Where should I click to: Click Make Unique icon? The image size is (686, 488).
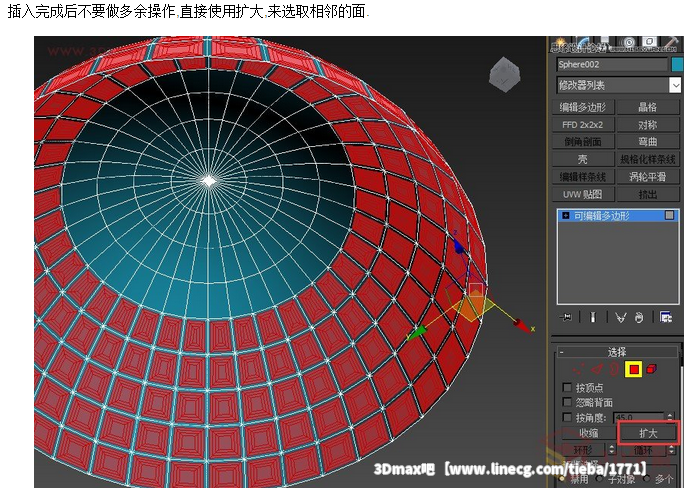(x=620, y=317)
